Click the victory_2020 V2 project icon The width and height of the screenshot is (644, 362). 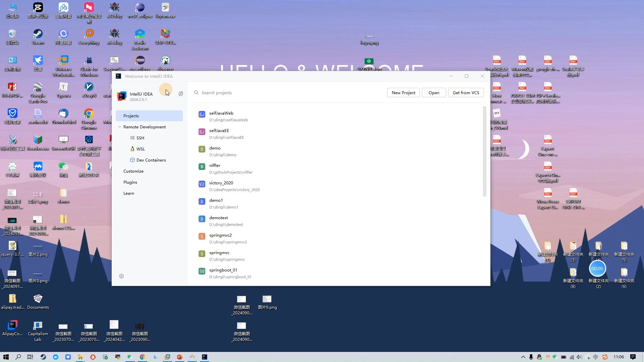click(202, 184)
